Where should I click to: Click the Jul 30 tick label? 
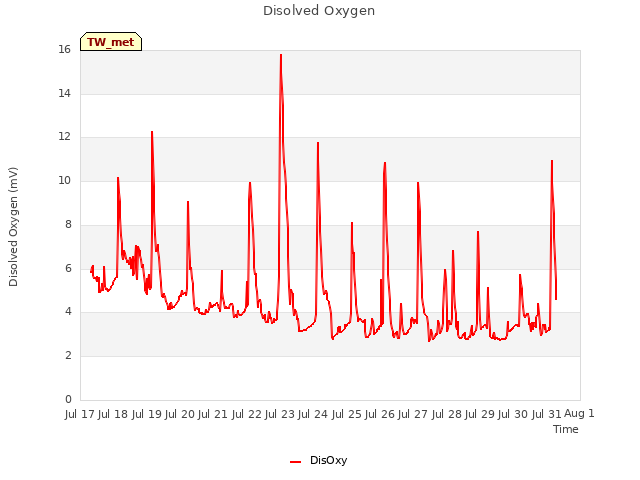coord(513,414)
